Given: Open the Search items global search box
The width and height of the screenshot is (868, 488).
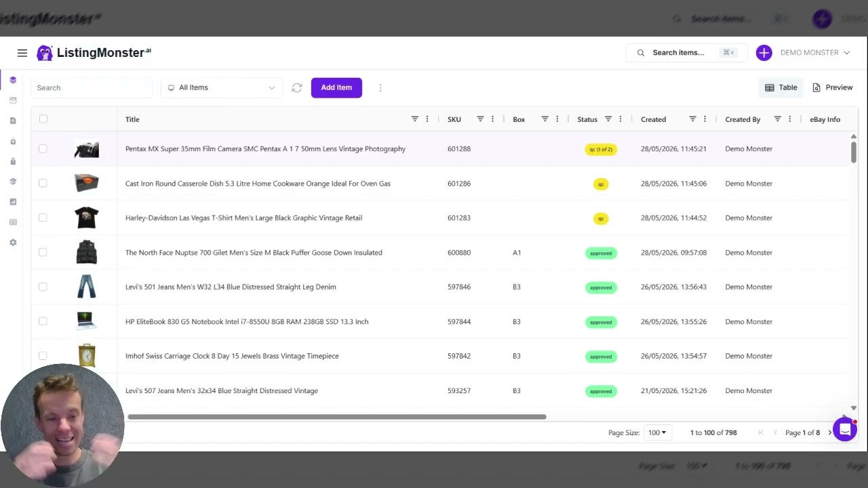Looking at the screenshot, I should pos(686,53).
